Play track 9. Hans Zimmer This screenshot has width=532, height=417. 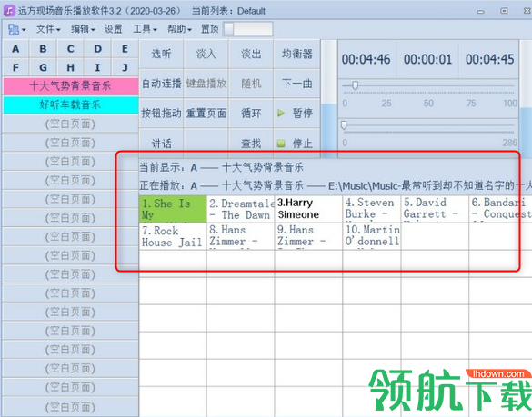[x=309, y=236]
